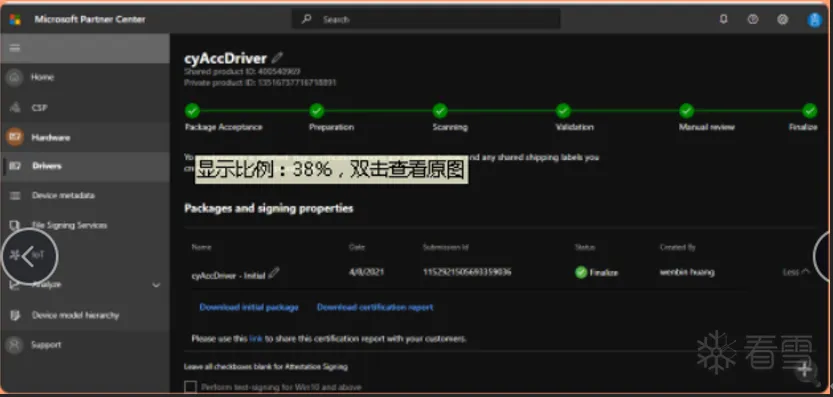Image resolution: width=833 pixels, height=397 pixels.
Task: Click the Home icon in the sidebar
Action: click(15, 78)
